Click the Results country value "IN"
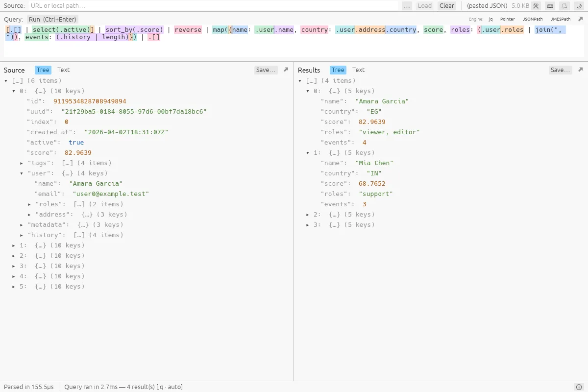The height and width of the screenshot is (392, 588). [x=374, y=173]
